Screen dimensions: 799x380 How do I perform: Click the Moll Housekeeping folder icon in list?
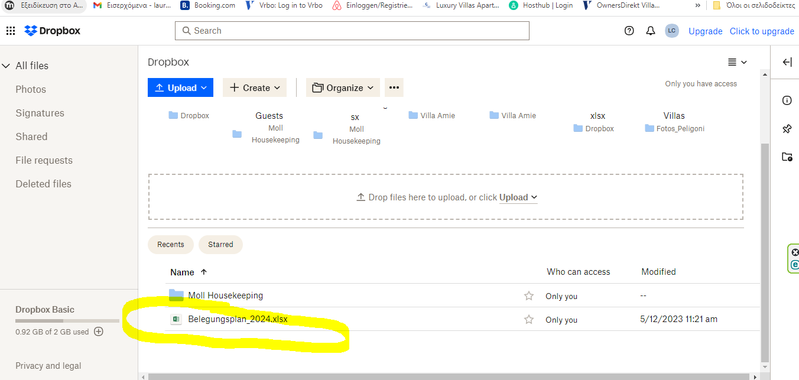click(x=176, y=294)
